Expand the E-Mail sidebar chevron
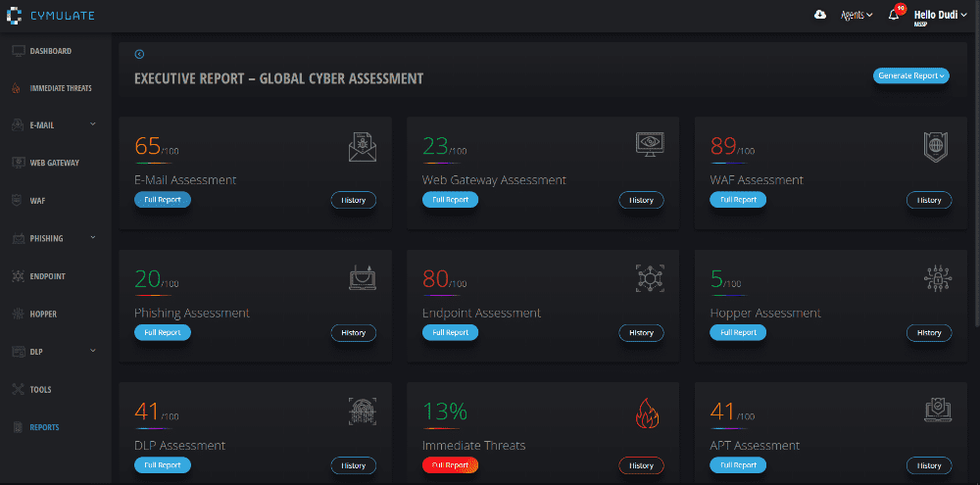Image resolution: width=980 pixels, height=485 pixels. (92, 124)
